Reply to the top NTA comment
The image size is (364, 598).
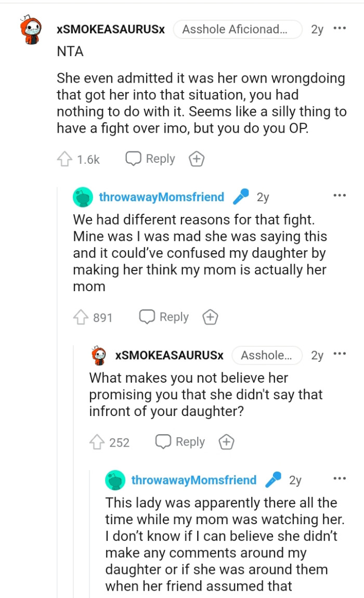pyautogui.click(x=149, y=159)
